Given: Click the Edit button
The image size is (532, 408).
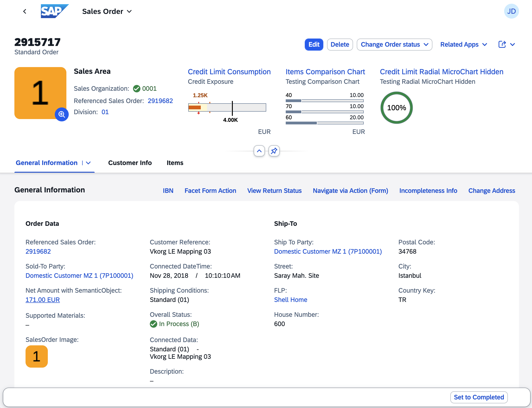Looking at the screenshot, I should [314, 44].
